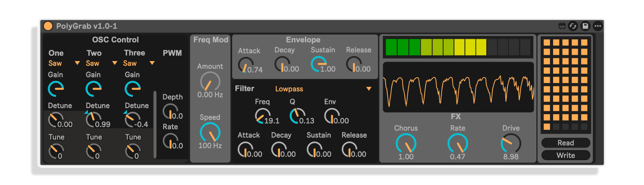Viewport: 644px width, 185px height.
Task: Save preset with the floppy disk icon
Action: [585, 26]
